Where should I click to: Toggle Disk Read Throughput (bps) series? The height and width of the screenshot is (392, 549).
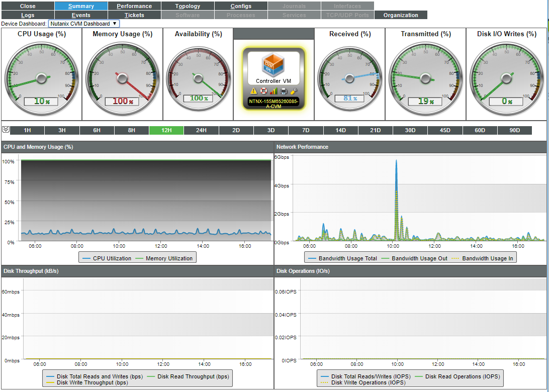pyautogui.click(x=188, y=376)
